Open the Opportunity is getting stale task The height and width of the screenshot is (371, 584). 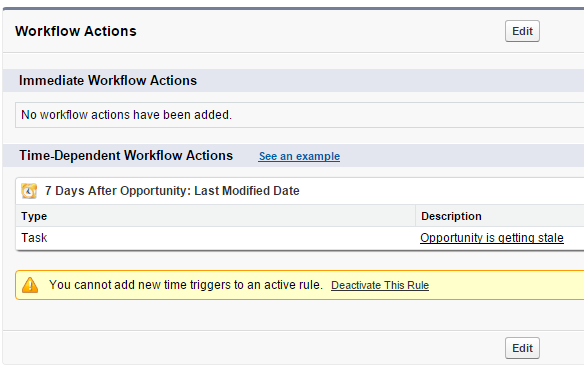[492, 238]
